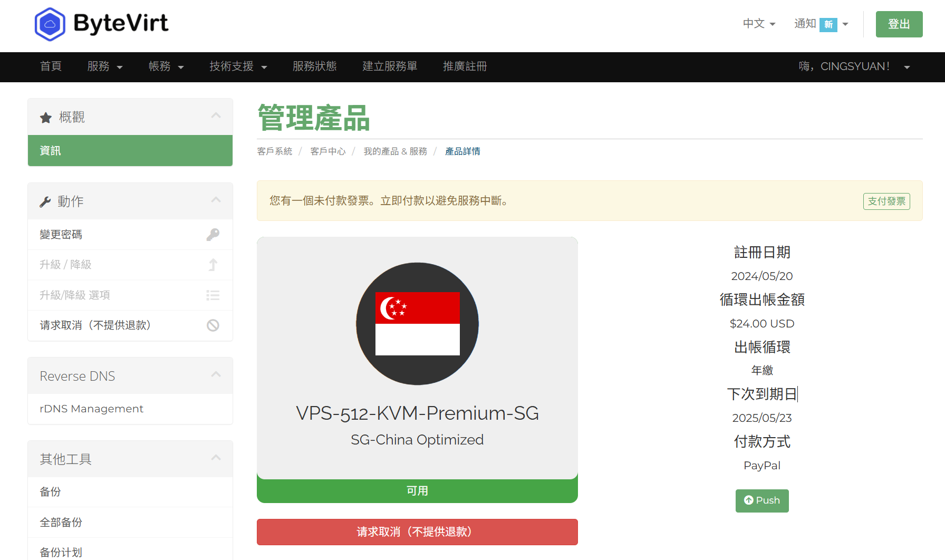
Task: Expand the 服務 navigation dropdown
Action: 105,66
